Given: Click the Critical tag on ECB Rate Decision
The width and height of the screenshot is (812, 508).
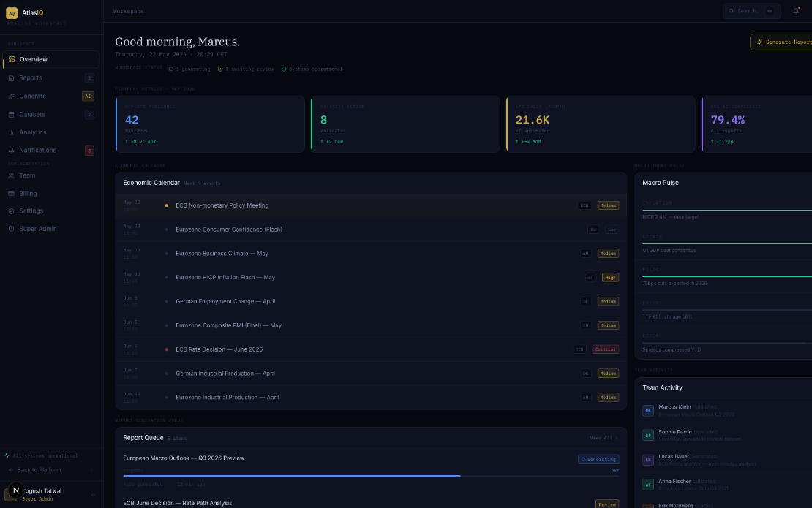Looking at the screenshot, I should point(606,349).
